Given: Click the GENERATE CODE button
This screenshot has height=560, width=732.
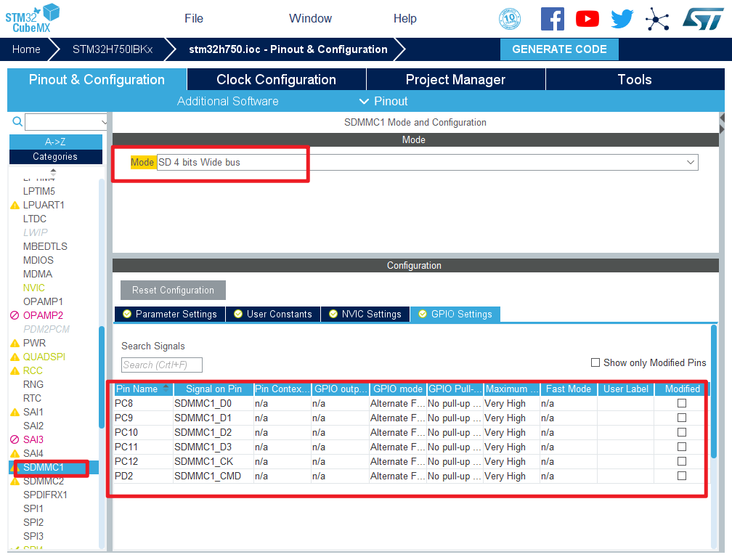Looking at the screenshot, I should [x=559, y=49].
